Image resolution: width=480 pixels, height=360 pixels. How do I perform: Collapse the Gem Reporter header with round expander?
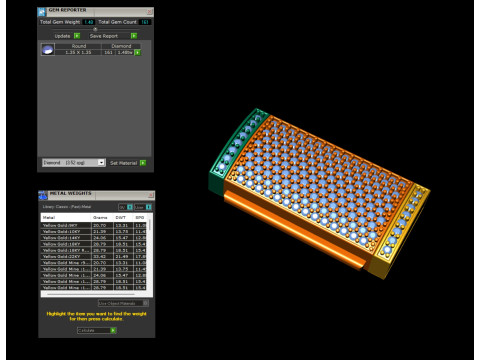pos(95,29)
